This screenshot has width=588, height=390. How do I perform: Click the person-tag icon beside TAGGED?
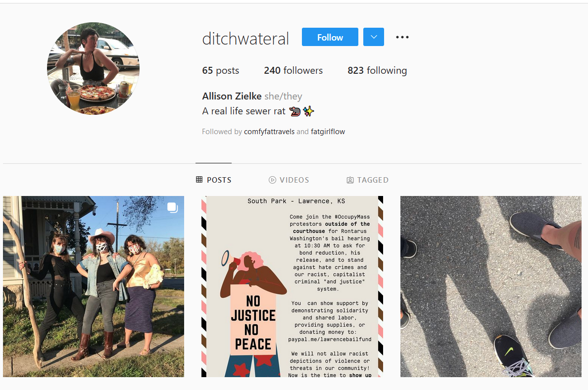pyautogui.click(x=350, y=180)
